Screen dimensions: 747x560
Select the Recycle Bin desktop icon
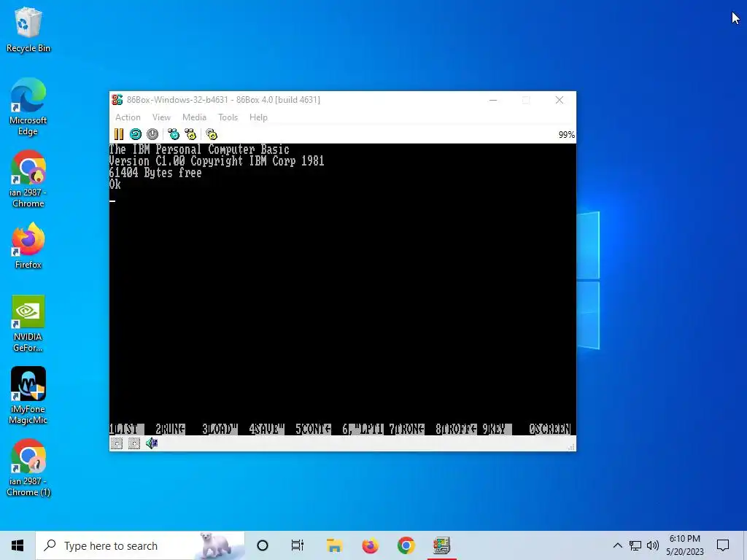[28, 30]
